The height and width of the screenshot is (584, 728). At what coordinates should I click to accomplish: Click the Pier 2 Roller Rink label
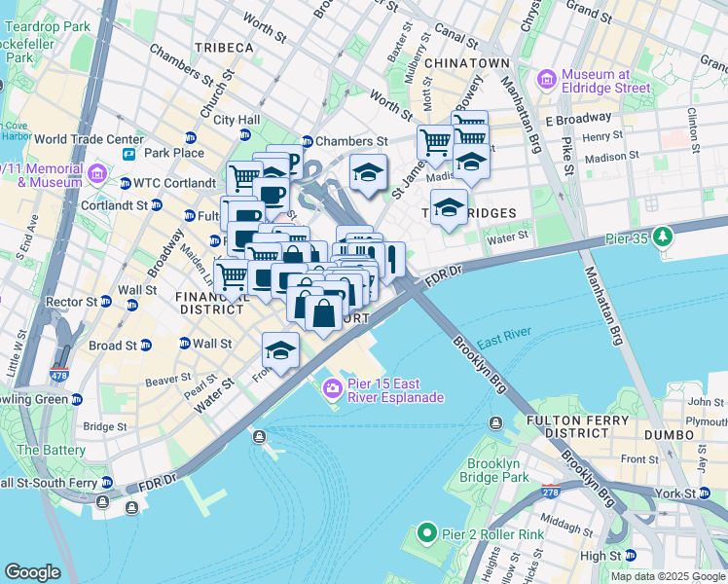pos(493,534)
